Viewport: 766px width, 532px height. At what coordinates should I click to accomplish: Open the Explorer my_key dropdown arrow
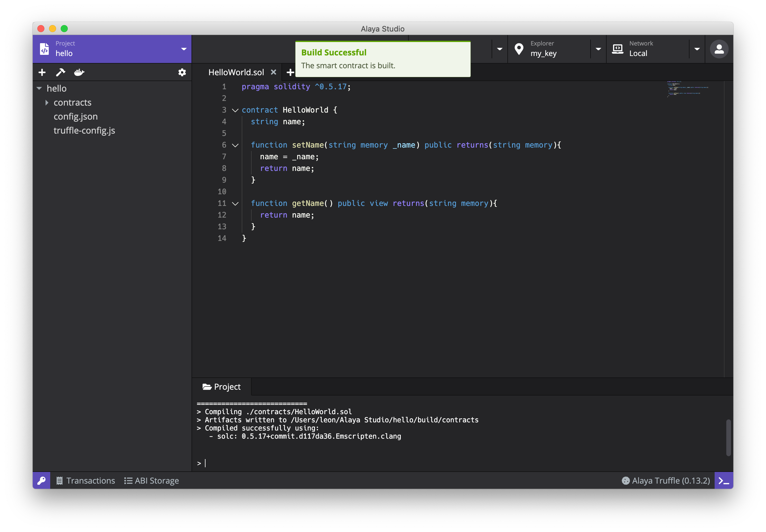click(598, 49)
